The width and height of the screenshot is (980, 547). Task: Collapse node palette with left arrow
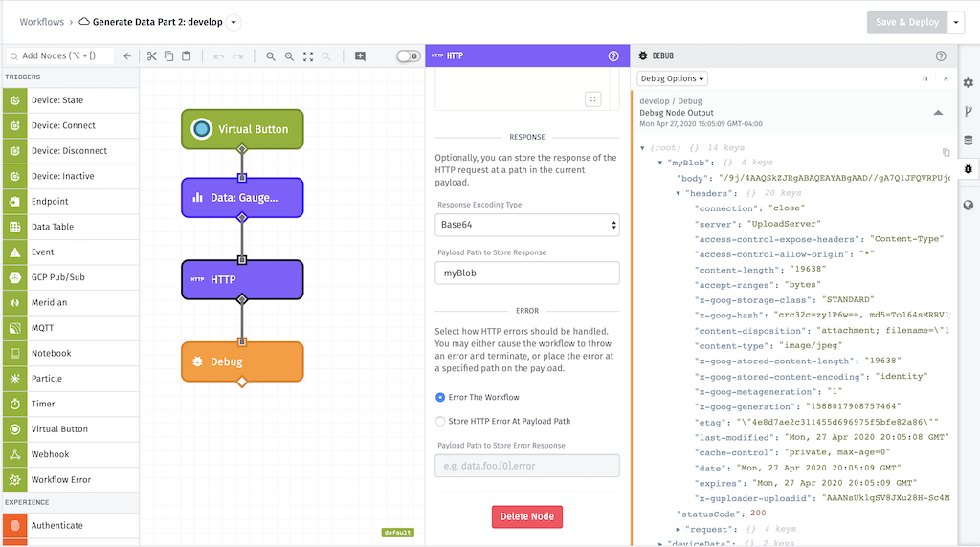click(x=127, y=56)
